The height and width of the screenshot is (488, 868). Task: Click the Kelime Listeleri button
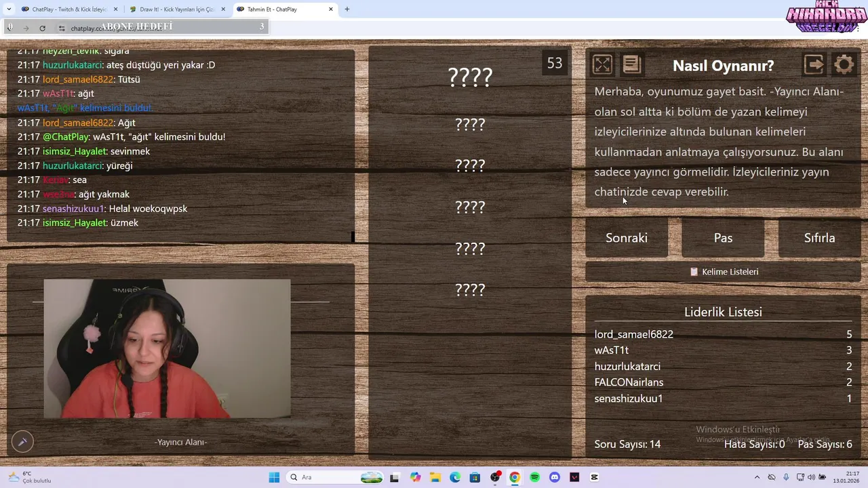(723, 272)
